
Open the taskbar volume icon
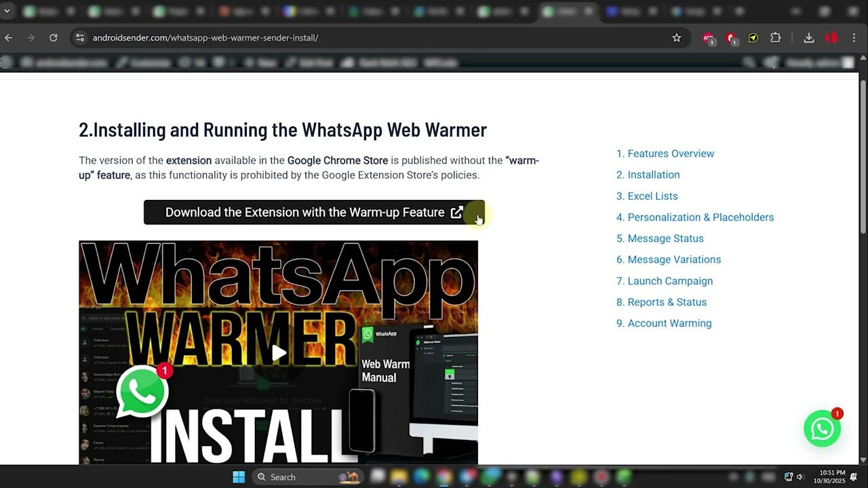pyautogui.click(x=800, y=477)
